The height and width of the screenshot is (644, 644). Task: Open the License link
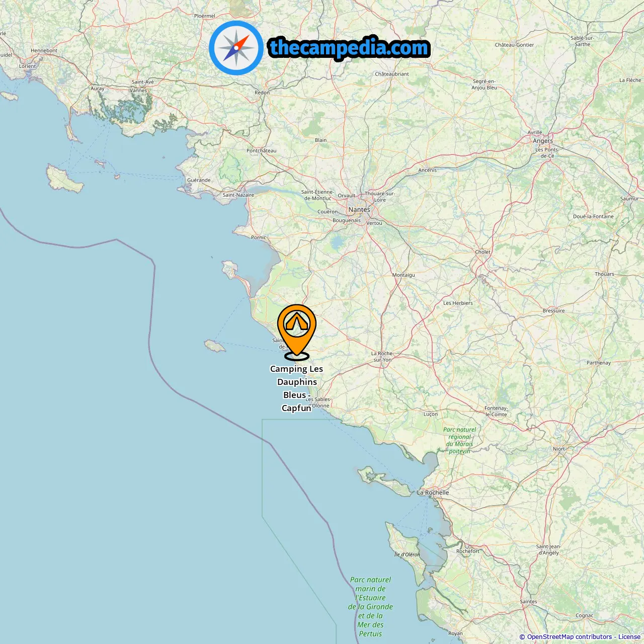point(629,637)
